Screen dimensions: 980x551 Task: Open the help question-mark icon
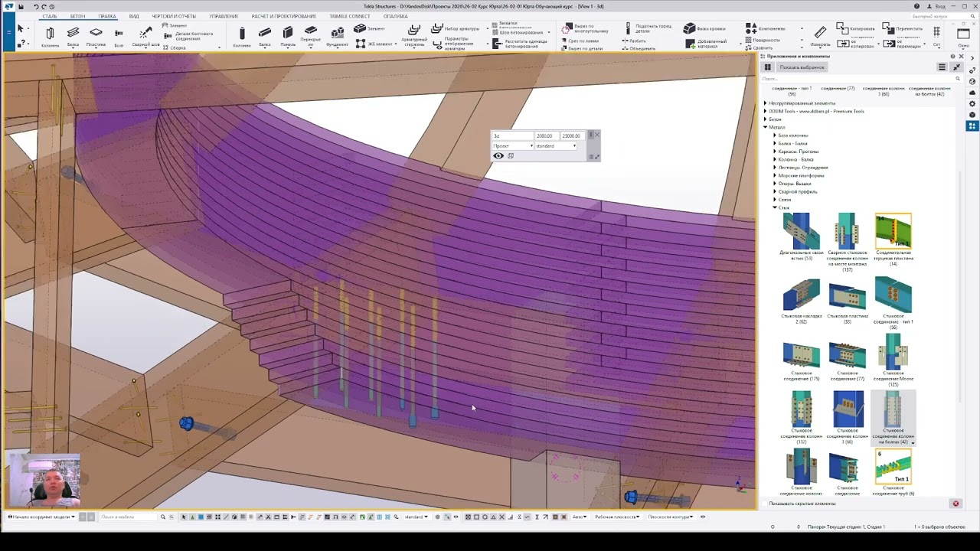917,6
